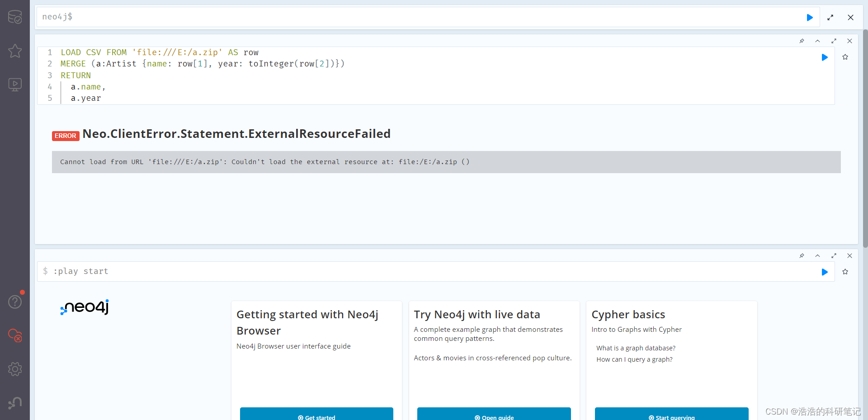This screenshot has width=868, height=420.
Task: Click 'How can I query a graph?' text
Action: click(x=634, y=359)
